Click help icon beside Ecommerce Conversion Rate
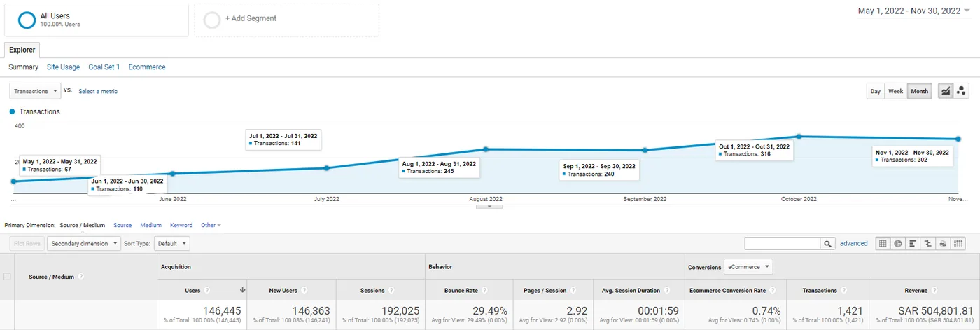 point(773,290)
